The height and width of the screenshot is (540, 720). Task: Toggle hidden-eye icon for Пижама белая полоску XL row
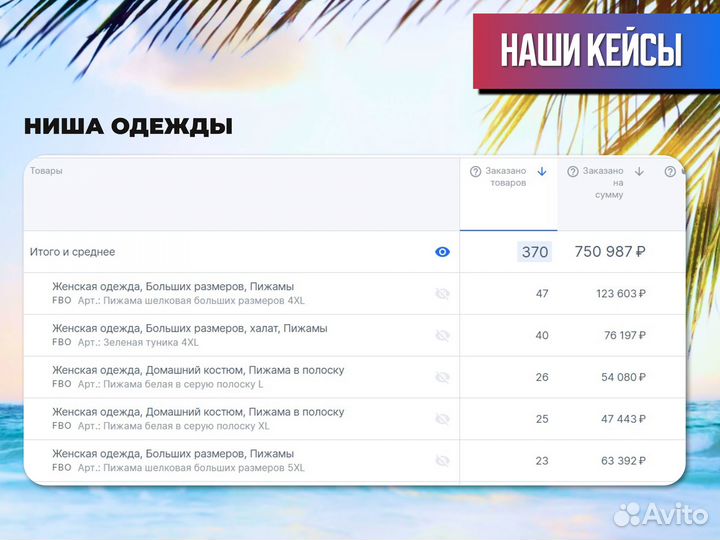442,419
